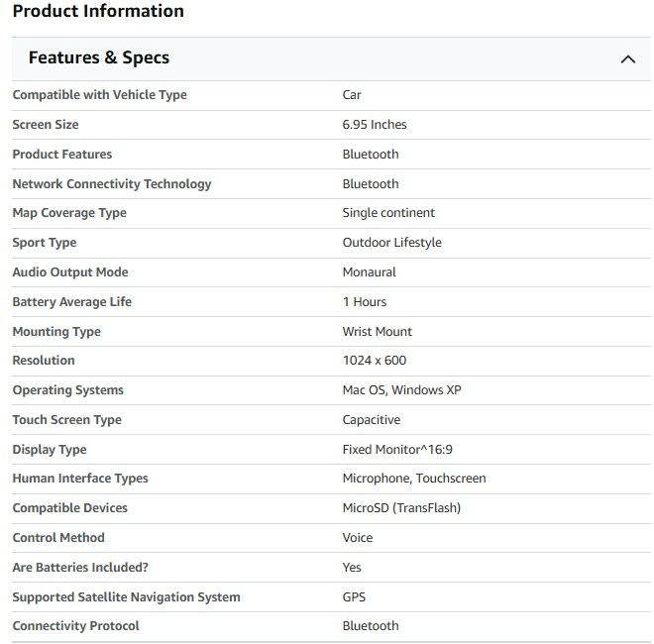This screenshot has height=644, width=654.
Task: Click the Product Information heading
Action: (x=98, y=12)
